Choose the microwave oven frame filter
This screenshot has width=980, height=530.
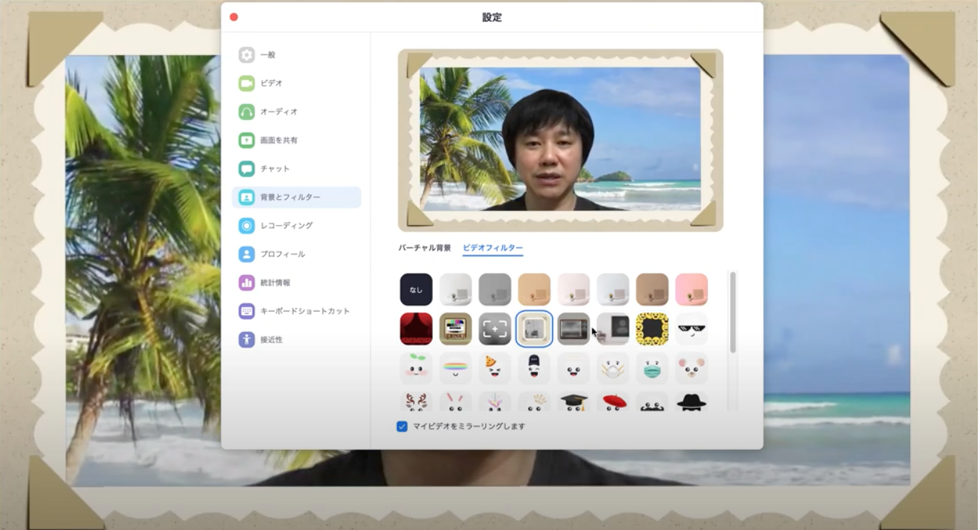[x=574, y=329]
